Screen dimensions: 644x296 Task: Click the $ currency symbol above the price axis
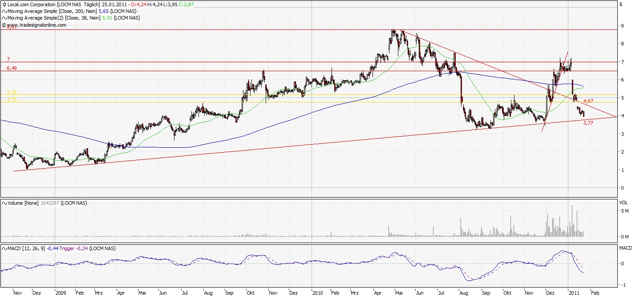click(x=621, y=4)
